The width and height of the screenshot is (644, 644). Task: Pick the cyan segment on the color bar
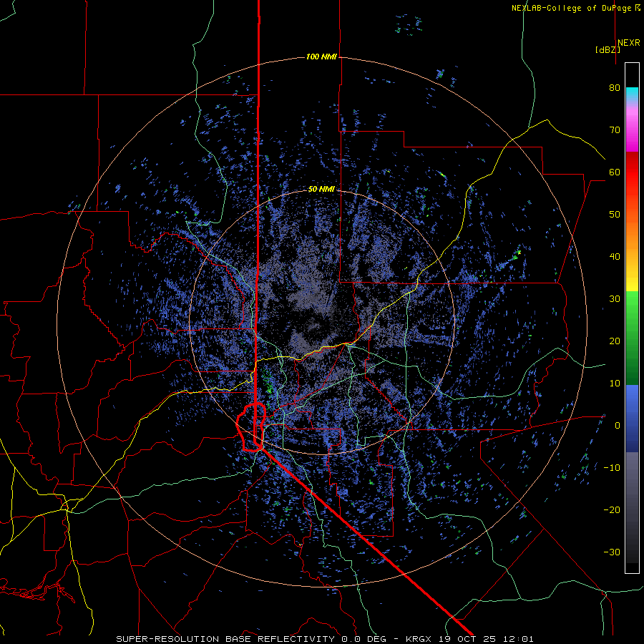click(632, 92)
